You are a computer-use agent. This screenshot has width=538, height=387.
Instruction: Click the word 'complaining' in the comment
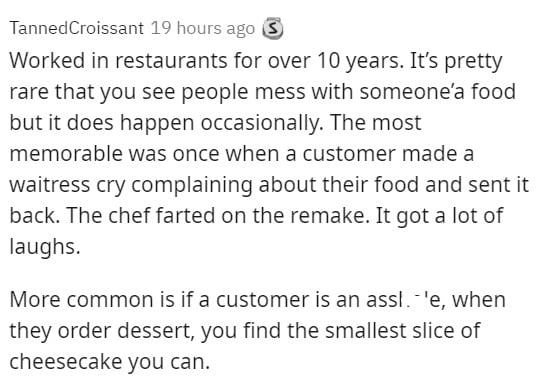192,185
